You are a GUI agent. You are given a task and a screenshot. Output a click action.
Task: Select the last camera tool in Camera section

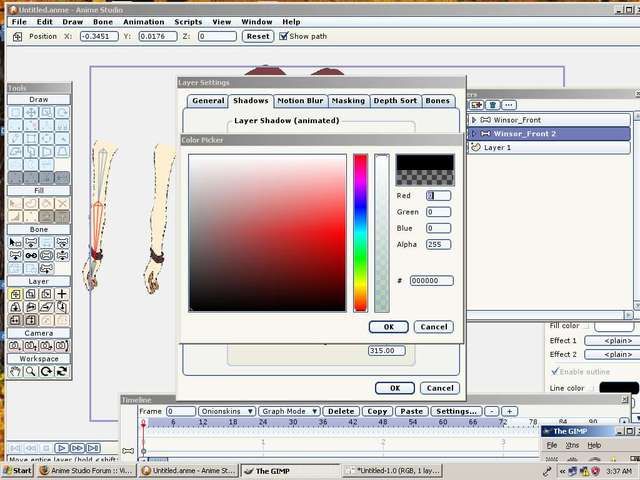coord(62,346)
